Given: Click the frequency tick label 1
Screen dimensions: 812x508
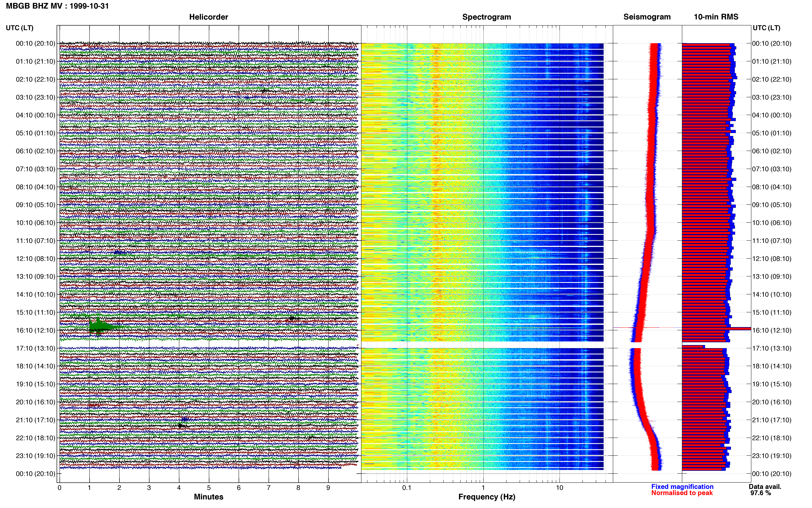Looking at the screenshot, I should [x=483, y=488].
